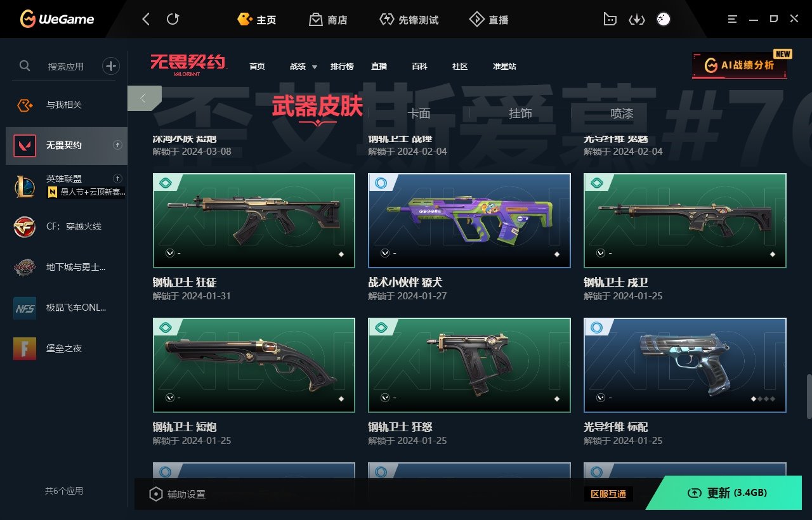This screenshot has width=812, height=520.
Task: Click the vertical scrollbar thumb on right
Action: [808, 396]
